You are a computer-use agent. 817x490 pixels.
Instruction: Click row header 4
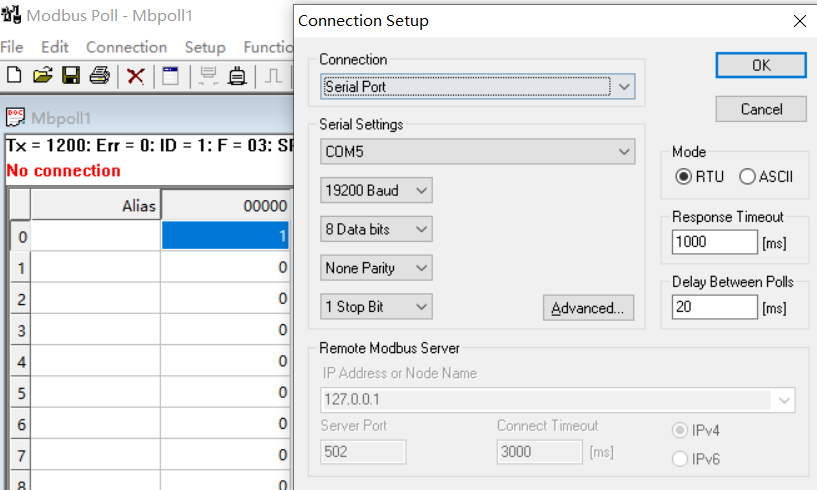(21, 361)
